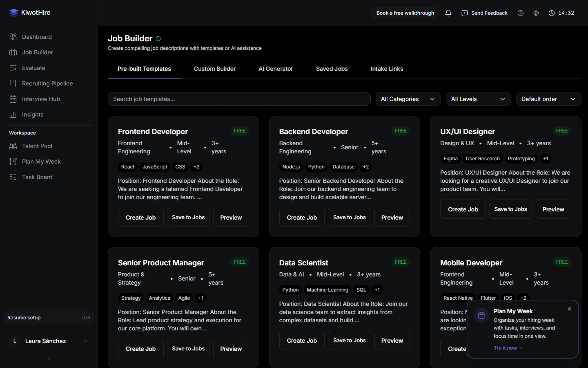Open notifications bell

point(448,13)
